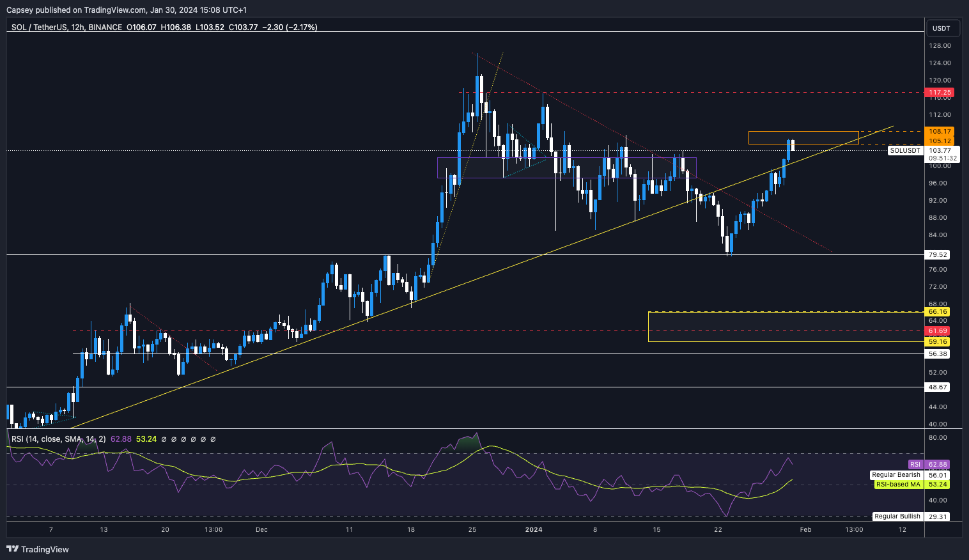Screen dimensions: 969x560
Task: Click the RSI (14, close, SMA, 14, 2) indicator title
Action: coord(58,439)
